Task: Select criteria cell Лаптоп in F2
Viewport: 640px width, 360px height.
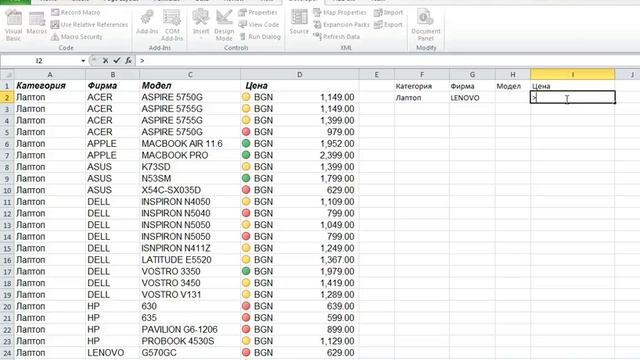Action: (x=422, y=98)
